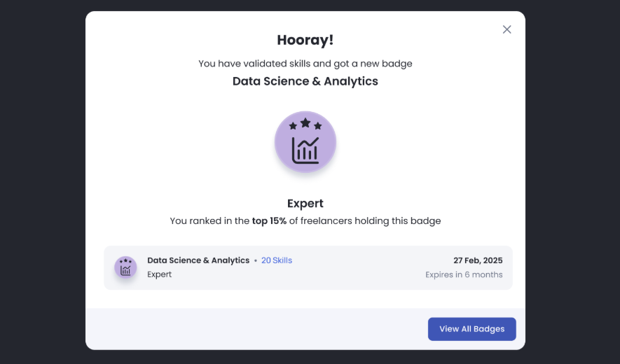Click the dialog footer bar beside View All Badges
The width and height of the screenshot is (620, 364).
pos(252,329)
